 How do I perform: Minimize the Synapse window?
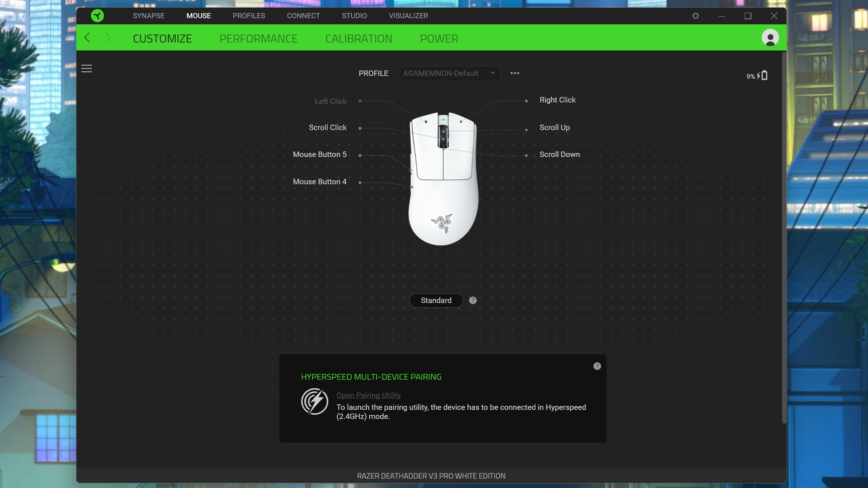click(722, 16)
